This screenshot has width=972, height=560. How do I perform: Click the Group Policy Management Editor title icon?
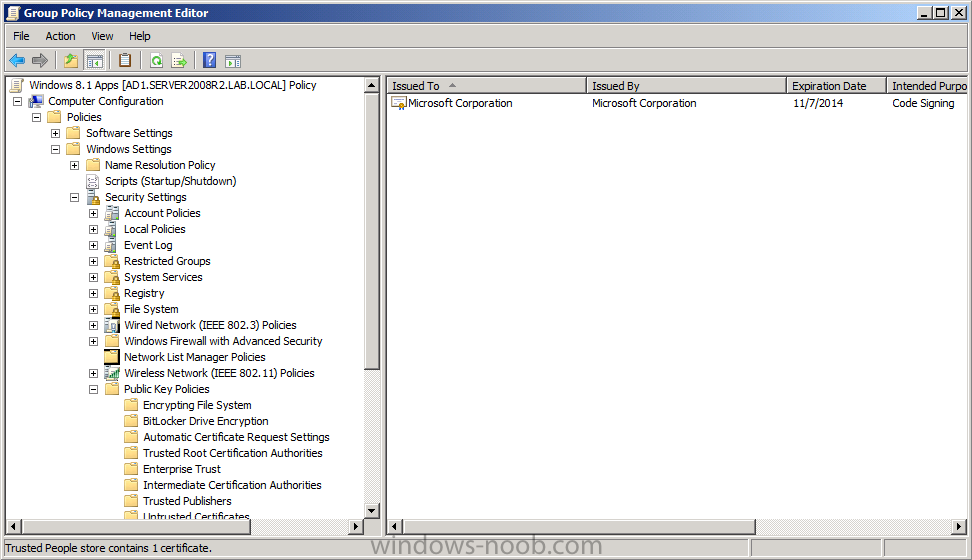12,12
